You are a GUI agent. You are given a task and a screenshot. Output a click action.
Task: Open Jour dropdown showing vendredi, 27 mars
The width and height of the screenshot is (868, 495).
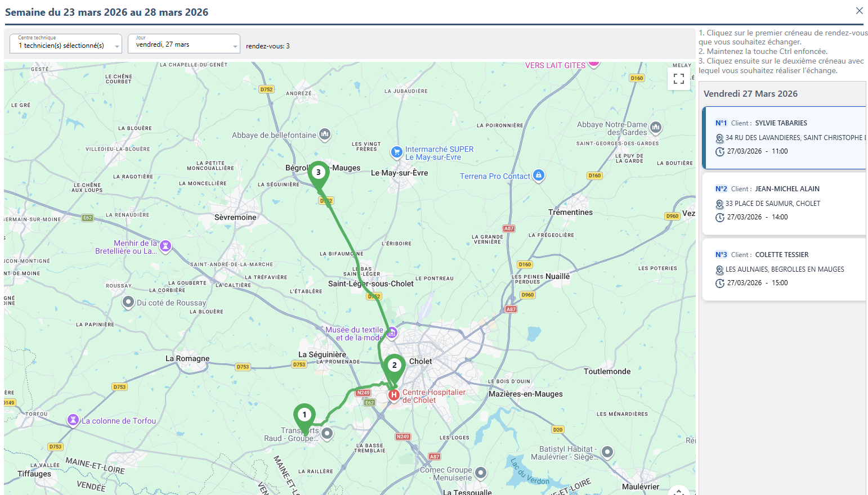pyautogui.click(x=184, y=43)
